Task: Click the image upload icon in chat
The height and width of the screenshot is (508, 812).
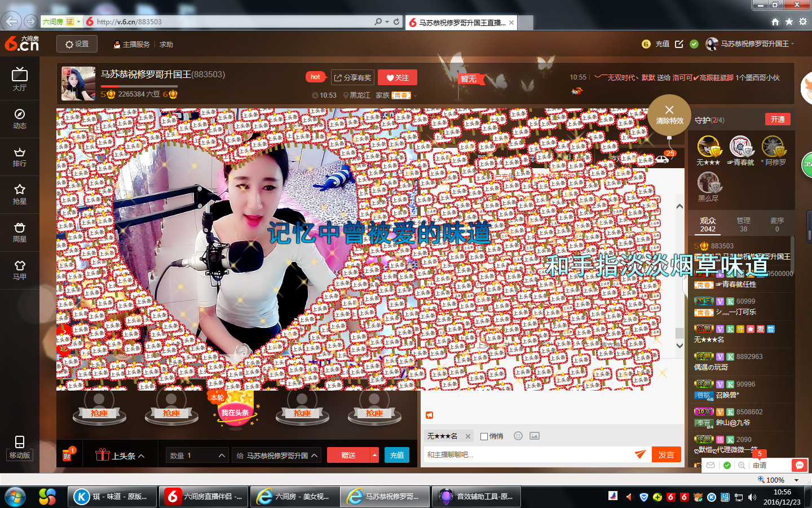Action: pyautogui.click(x=535, y=436)
